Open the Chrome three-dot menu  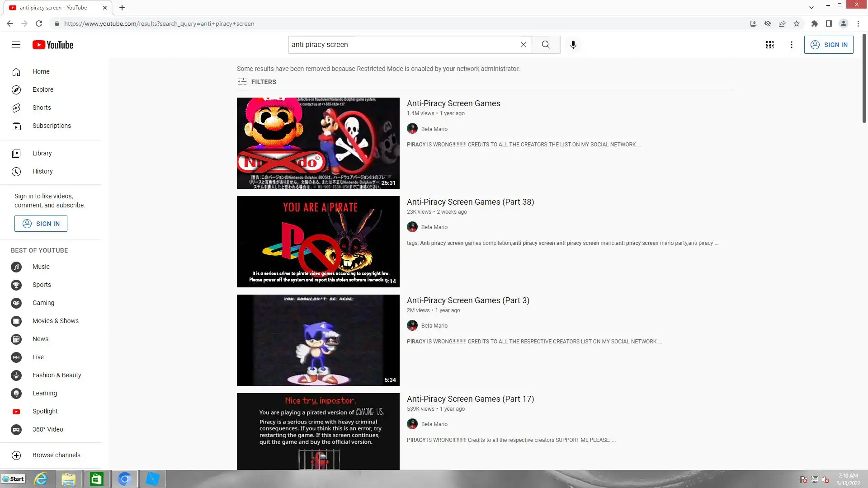(x=858, y=23)
